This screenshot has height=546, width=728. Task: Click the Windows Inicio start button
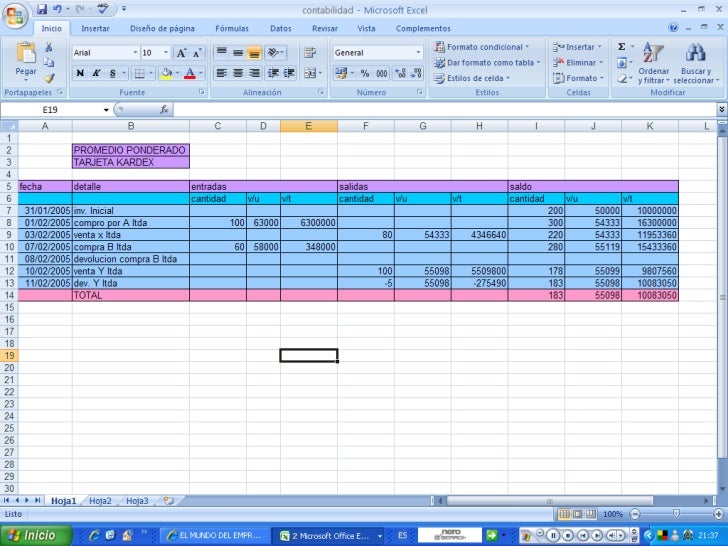coord(36,535)
